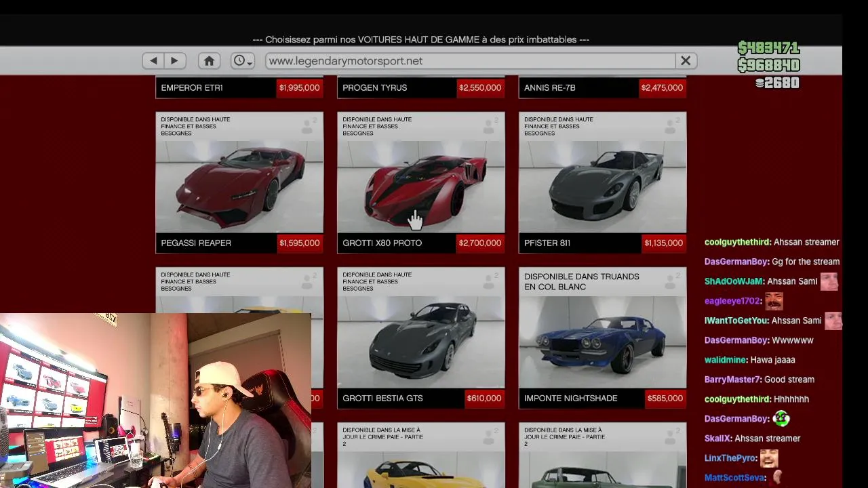Click the Pegassi Reaper name label
Image resolution: width=868 pixels, height=488 pixels.
(x=196, y=243)
